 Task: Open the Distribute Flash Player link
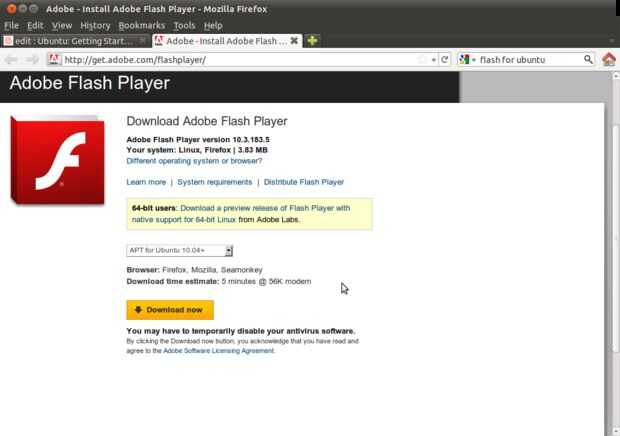(304, 182)
